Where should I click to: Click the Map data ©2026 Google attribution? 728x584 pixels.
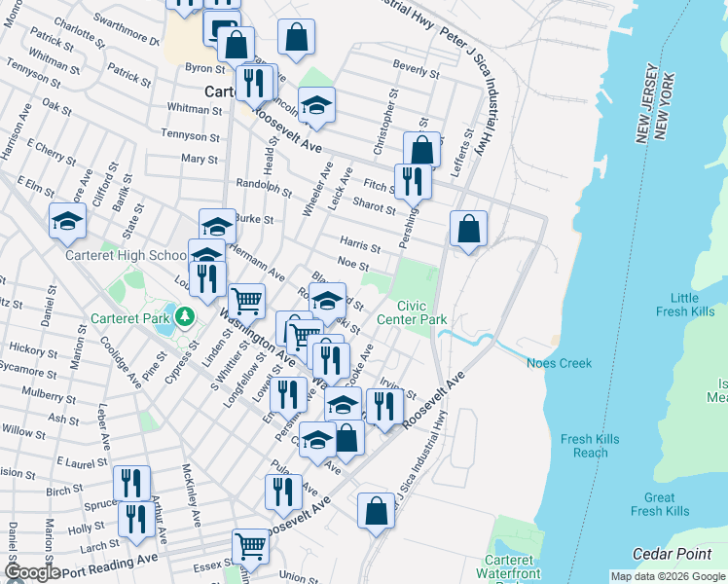coord(668,576)
